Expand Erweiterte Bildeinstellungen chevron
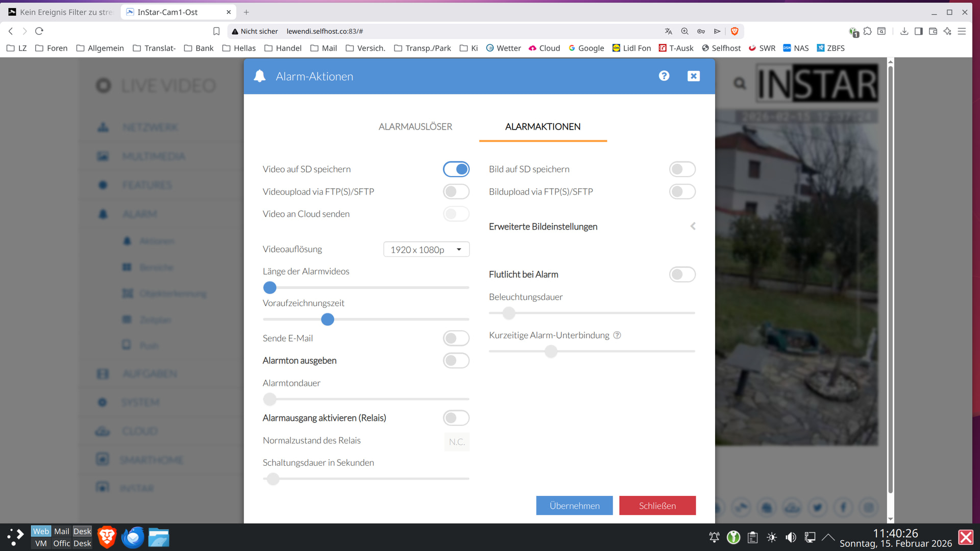Image resolution: width=980 pixels, height=551 pixels. 693,226
